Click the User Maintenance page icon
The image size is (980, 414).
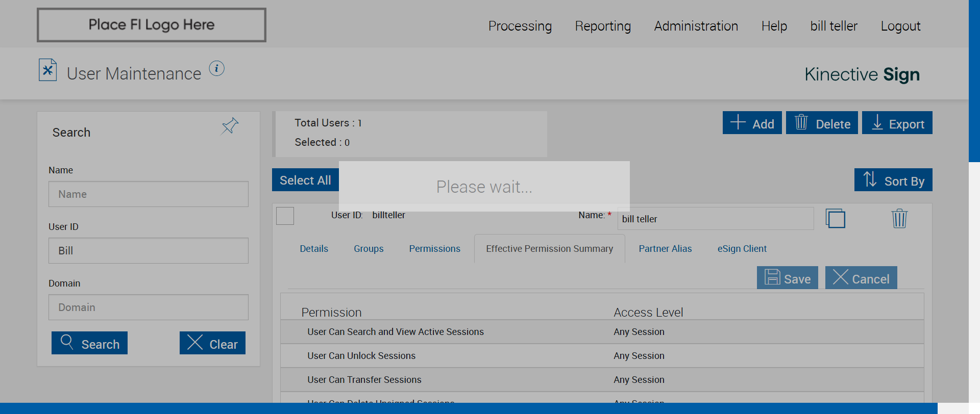click(47, 70)
